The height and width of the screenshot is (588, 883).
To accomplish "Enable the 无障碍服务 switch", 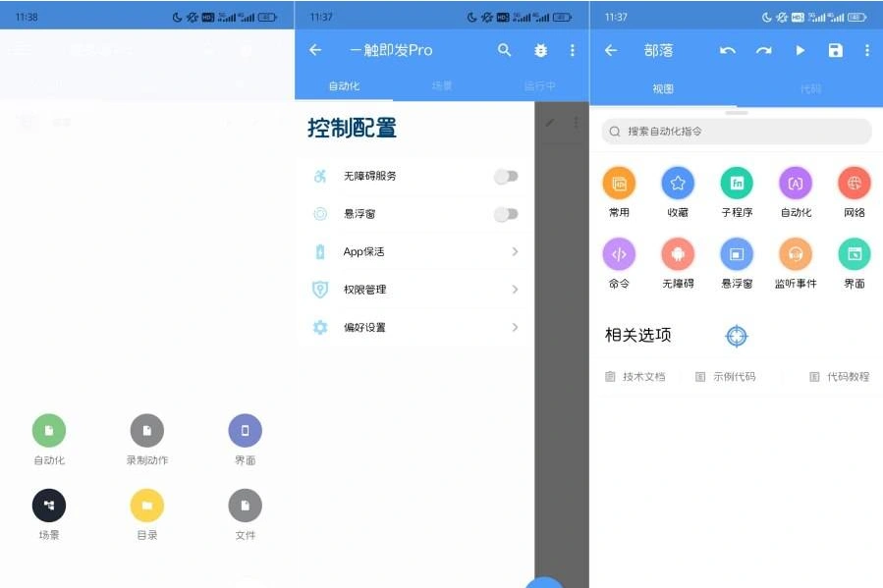I will click(506, 177).
